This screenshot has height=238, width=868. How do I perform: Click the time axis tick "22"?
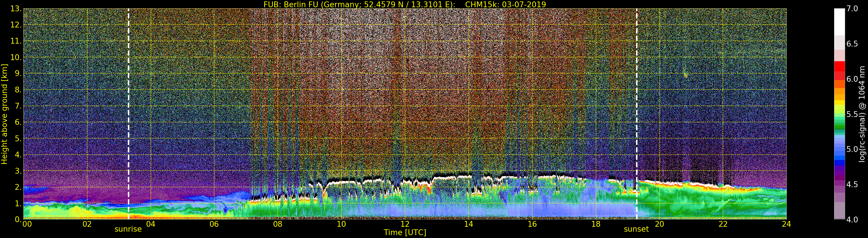click(723, 224)
